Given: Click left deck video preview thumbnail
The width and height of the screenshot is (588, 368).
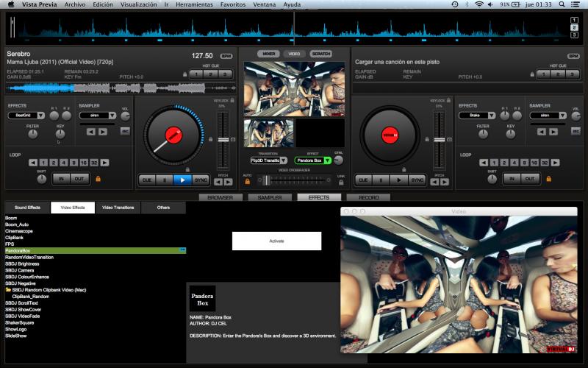Looking at the screenshot, I should click(x=268, y=133).
